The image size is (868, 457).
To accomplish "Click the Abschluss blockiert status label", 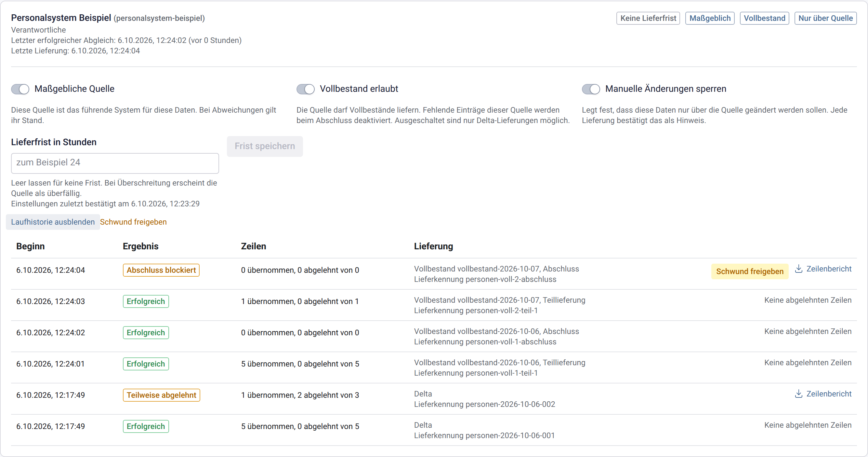I will pos(161,270).
